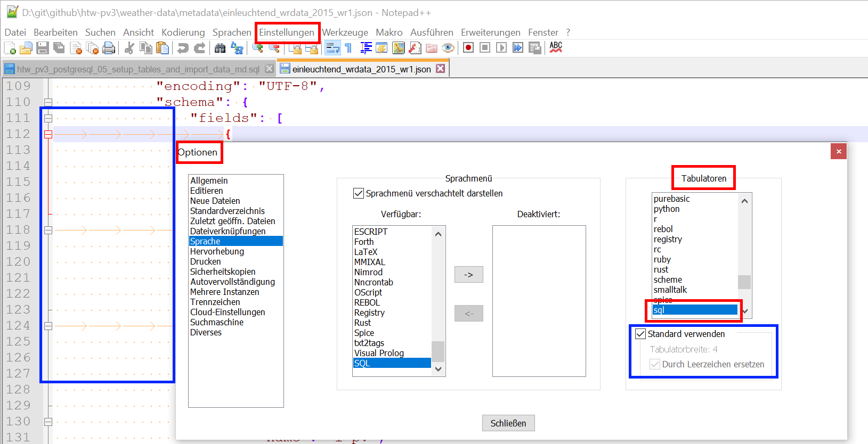This screenshot has width=868, height=444.
Task: Click the New file toolbar icon
Action: (x=10, y=48)
